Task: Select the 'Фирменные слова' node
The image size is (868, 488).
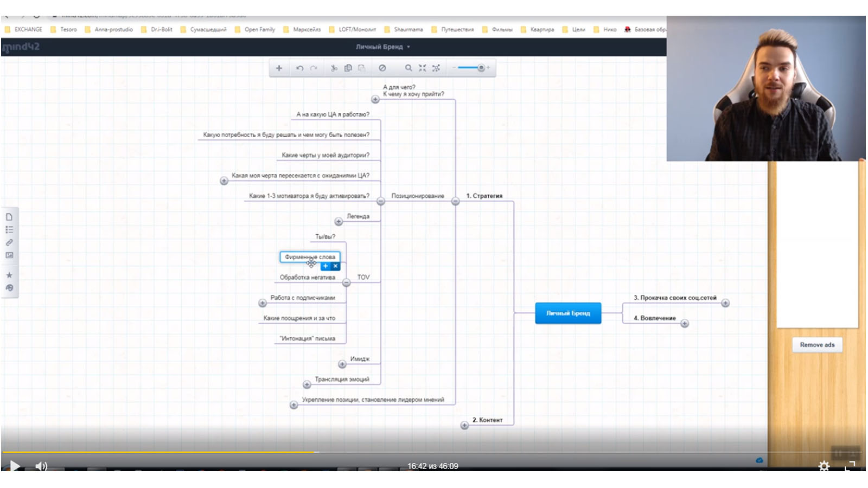Action: pos(310,257)
